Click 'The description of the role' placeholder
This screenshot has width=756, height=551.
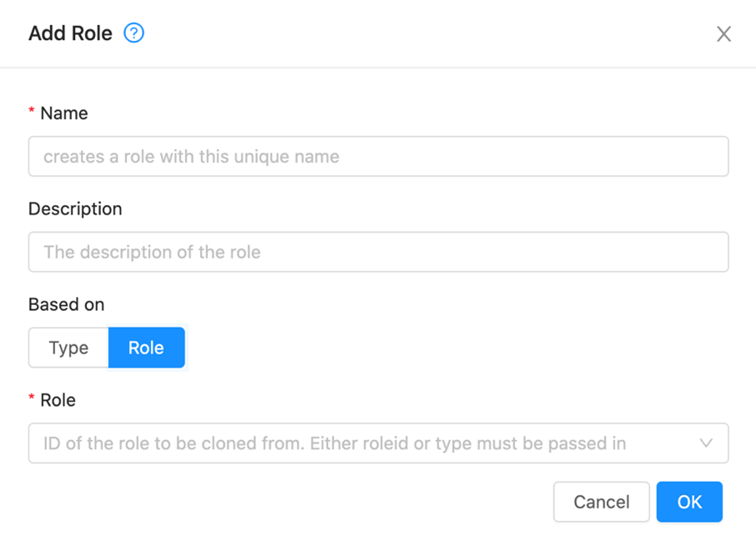click(152, 252)
